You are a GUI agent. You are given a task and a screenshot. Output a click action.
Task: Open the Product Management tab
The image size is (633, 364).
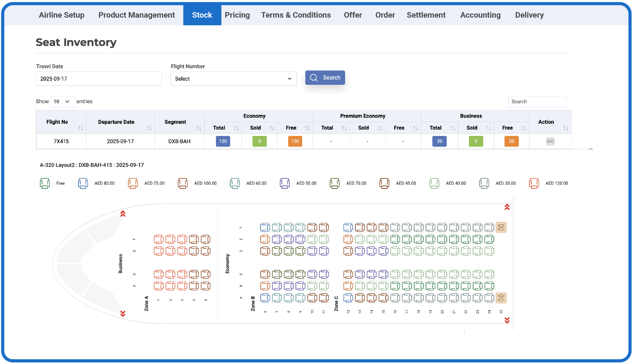[137, 15]
